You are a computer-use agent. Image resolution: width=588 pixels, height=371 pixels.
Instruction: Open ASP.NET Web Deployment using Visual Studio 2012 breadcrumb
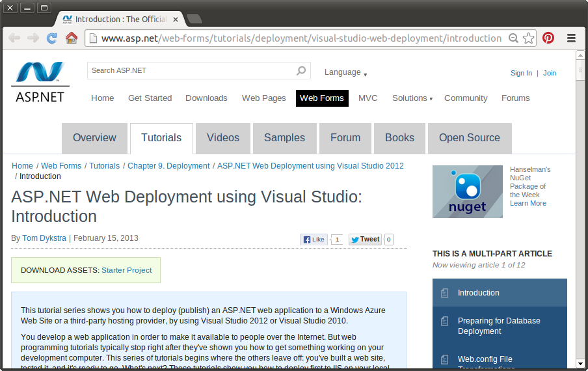point(310,166)
